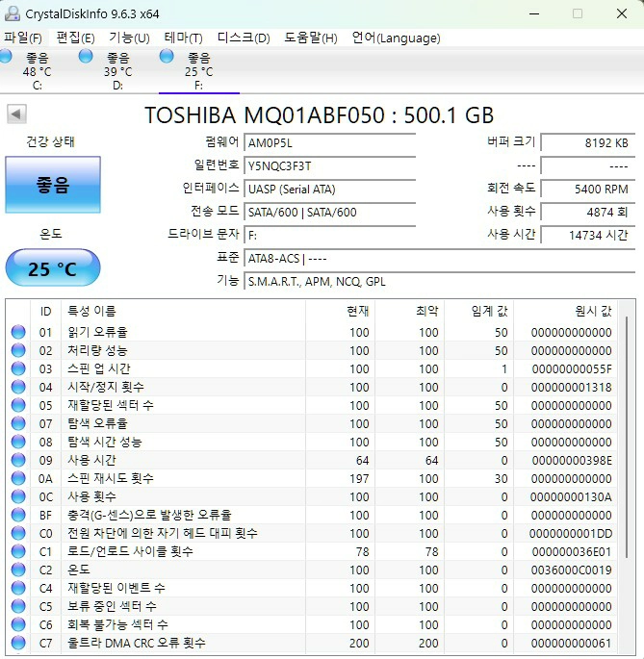Screen dimensions: 644x659
Task: Select the 울트라 DMA CRC 오류 횟수 name
Action: tap(137, 643)
